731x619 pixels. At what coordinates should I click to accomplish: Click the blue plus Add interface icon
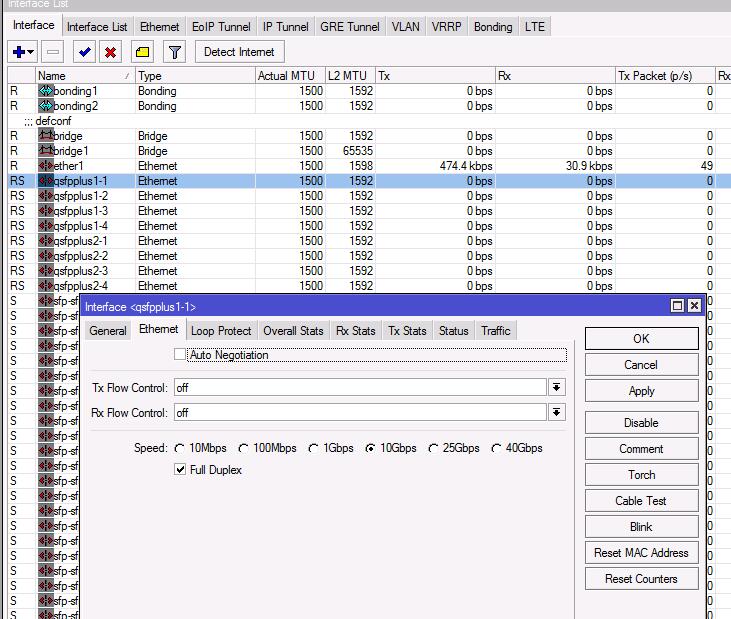pos(19,52)
